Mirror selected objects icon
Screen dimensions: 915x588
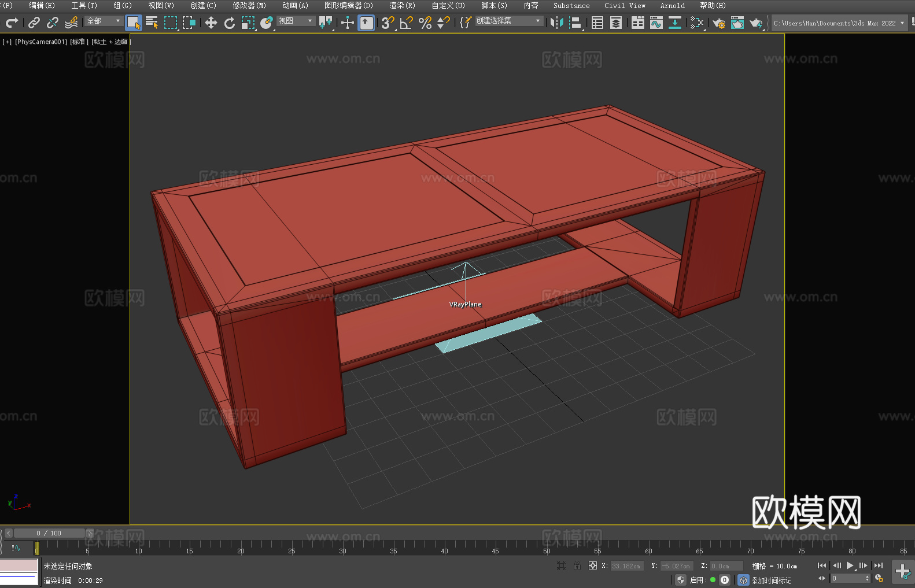tap(557, 23)
